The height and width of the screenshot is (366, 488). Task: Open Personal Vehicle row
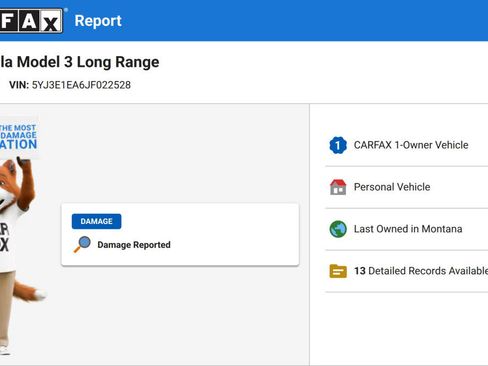[x=407, y=187]
